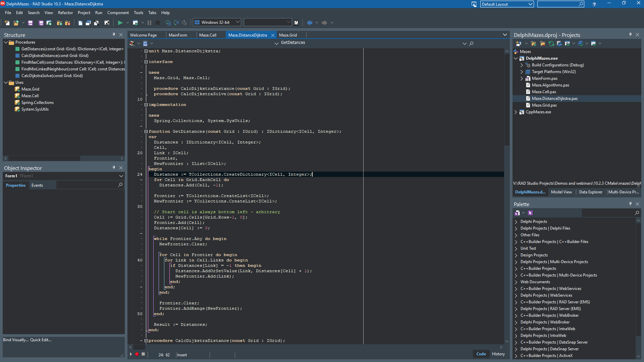Image resolution: width=644 pixels, height=362 pixels.
Task: Collapse the Procedures node in Structure
Action: 6,42
